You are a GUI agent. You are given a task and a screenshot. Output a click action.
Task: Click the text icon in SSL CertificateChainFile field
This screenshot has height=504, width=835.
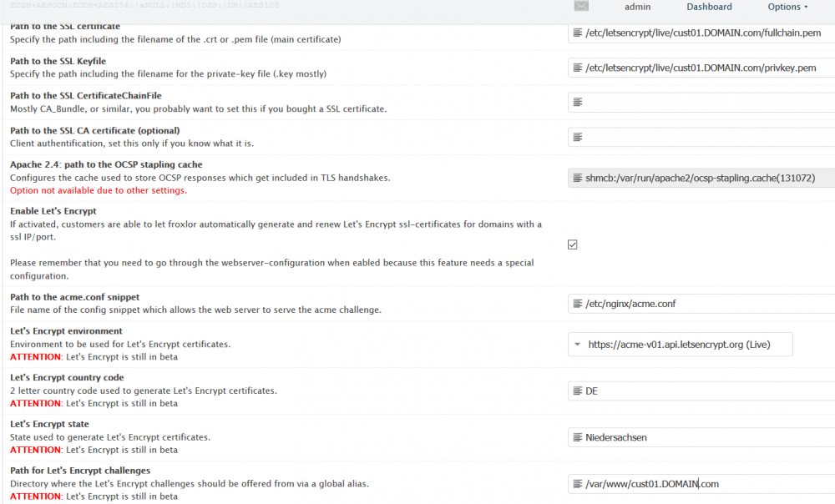point(577,103)
